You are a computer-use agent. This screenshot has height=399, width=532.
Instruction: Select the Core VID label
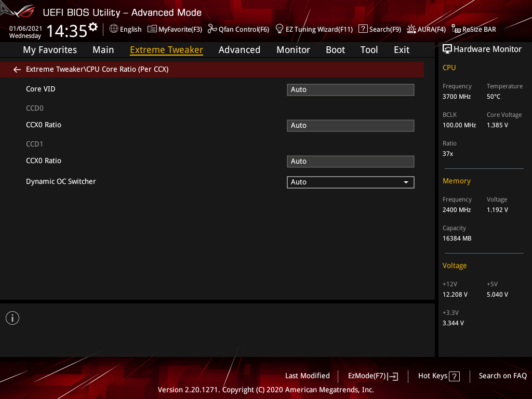(x=41, y=89)
